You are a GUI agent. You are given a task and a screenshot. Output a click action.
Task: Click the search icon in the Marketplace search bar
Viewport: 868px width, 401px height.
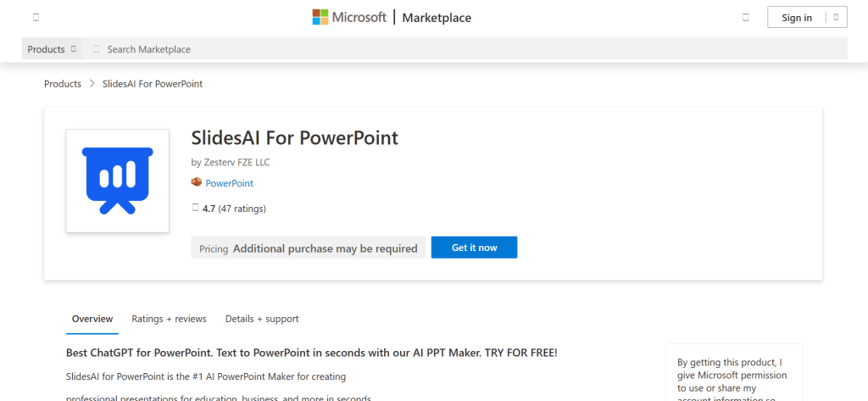(x=96, y=49)
